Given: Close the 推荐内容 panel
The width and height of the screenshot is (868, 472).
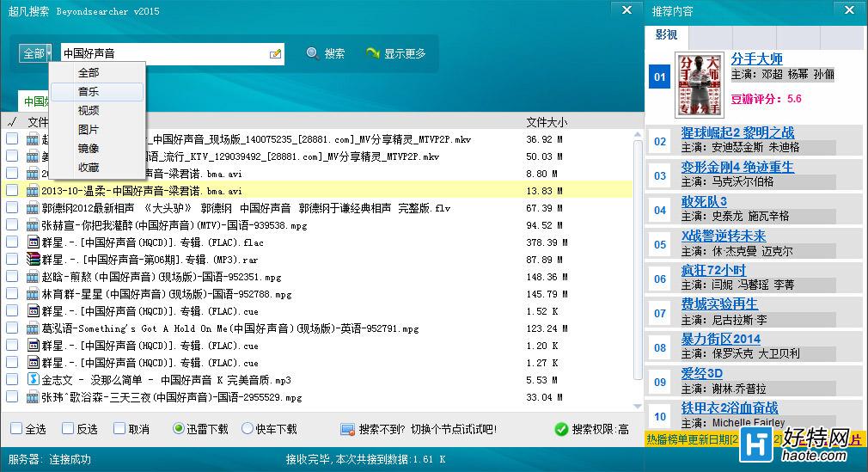Looking at the screenshot, I should tap(849, 10).
